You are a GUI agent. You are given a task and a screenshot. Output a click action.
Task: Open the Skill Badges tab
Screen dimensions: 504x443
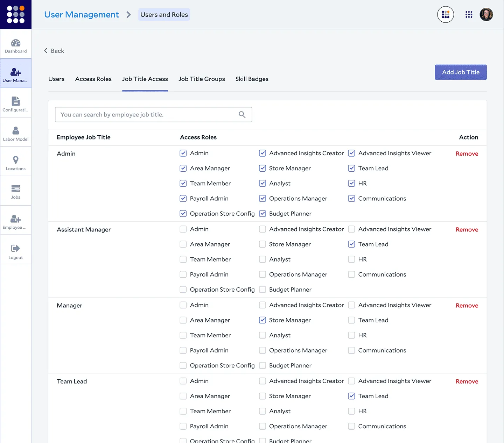pos(252,79)
